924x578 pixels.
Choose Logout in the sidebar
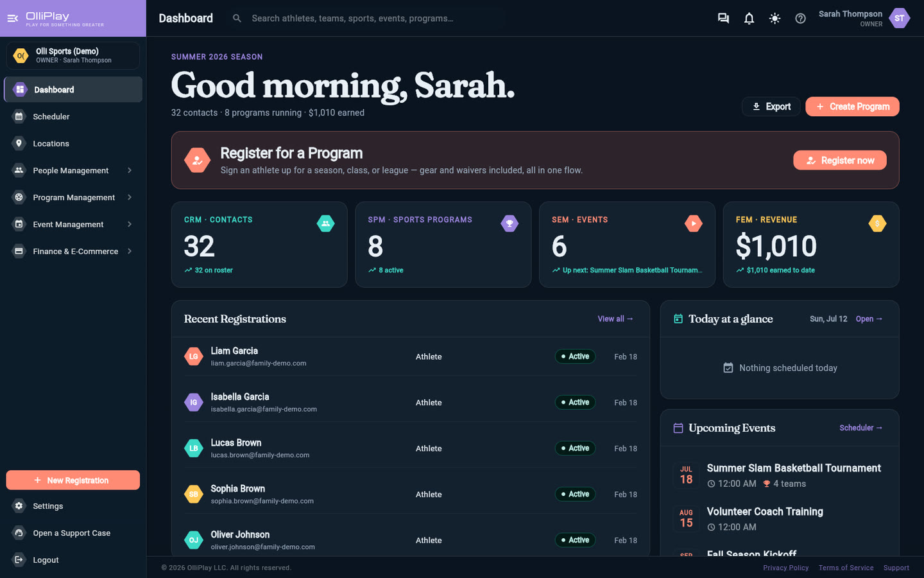(73, 560)
